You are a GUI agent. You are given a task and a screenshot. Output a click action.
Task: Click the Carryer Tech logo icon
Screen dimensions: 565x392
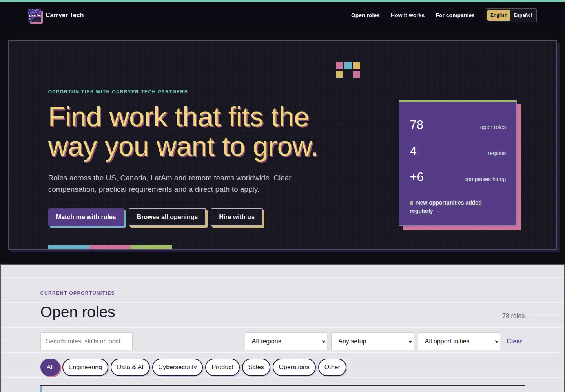pos(35,16)
